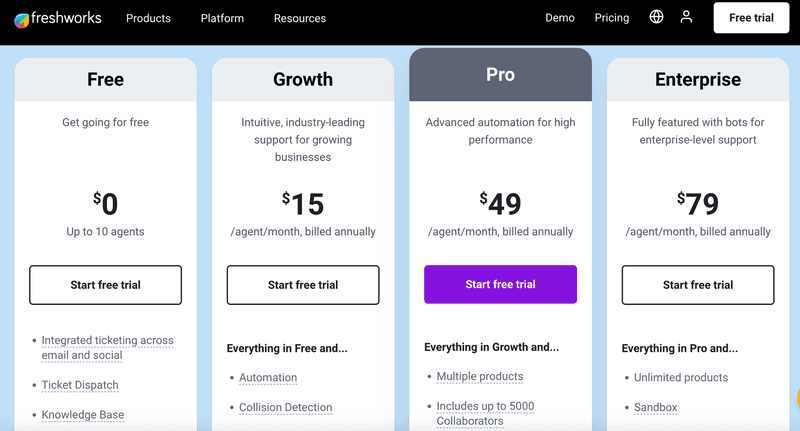This screenshot has width=800, height=431.
Task: Click the user account icon
Action: [x=686, y=17]
